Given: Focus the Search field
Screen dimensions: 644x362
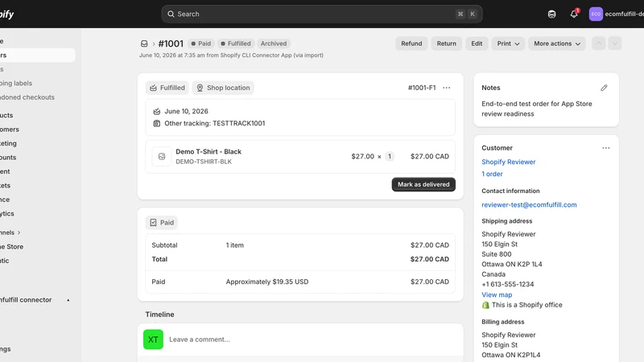Looking at the screenshot, I should [x=322, y=14].
